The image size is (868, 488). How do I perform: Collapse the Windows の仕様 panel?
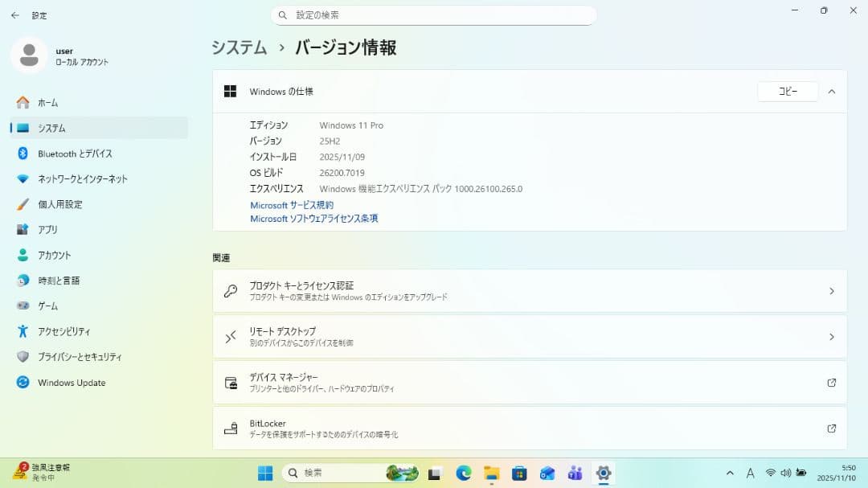point(832,91)
